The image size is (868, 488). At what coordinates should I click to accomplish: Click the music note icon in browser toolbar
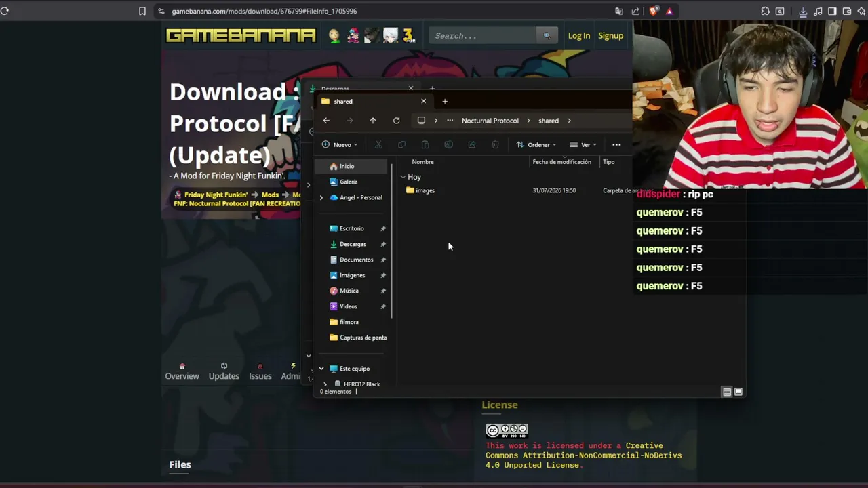tap(818, 11)
